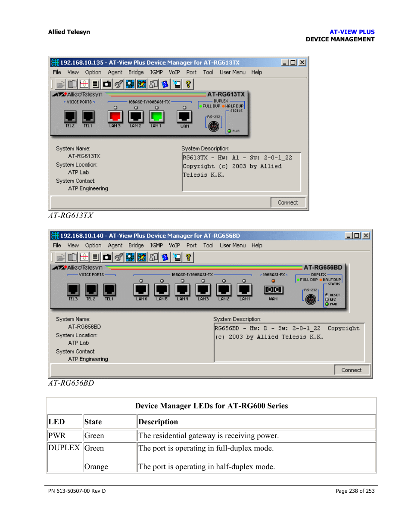
Task: Click the RS-232 connector on the AT-RG613TX panel
Action: [x=214, y=126]
